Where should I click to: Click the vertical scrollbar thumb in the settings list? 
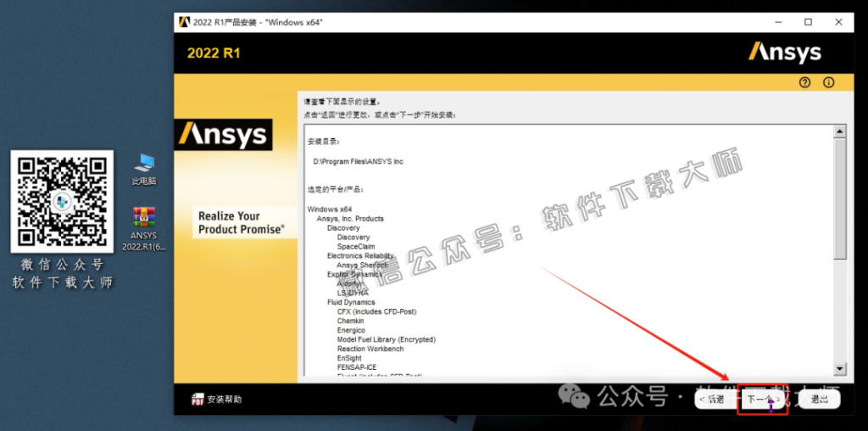click(x=840, y=199)
